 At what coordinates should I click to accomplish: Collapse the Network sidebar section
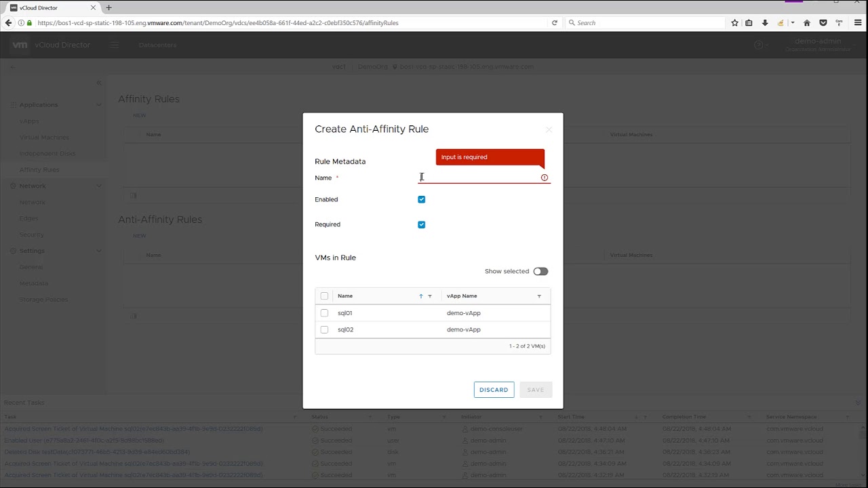[x=98, y=186]
